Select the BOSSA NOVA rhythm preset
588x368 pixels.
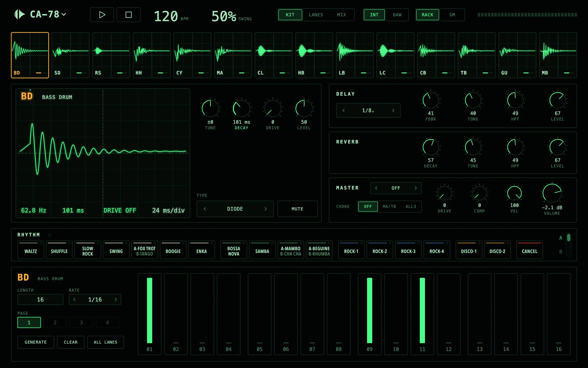coord(234,250)
